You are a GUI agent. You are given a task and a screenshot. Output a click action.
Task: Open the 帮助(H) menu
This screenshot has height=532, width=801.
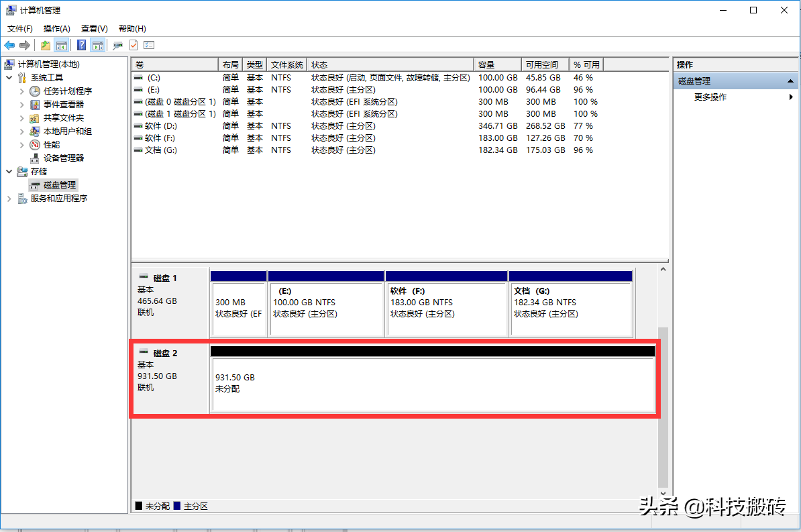(132, 29)
